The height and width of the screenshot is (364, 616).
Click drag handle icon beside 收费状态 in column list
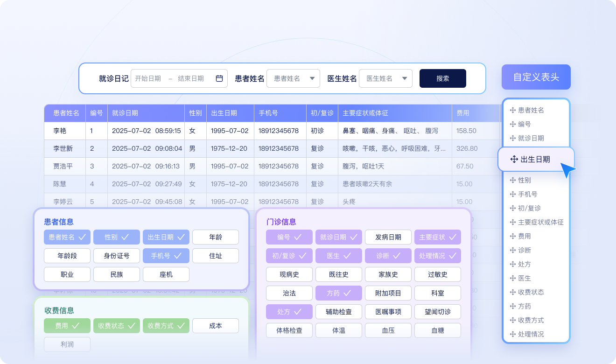512,292
